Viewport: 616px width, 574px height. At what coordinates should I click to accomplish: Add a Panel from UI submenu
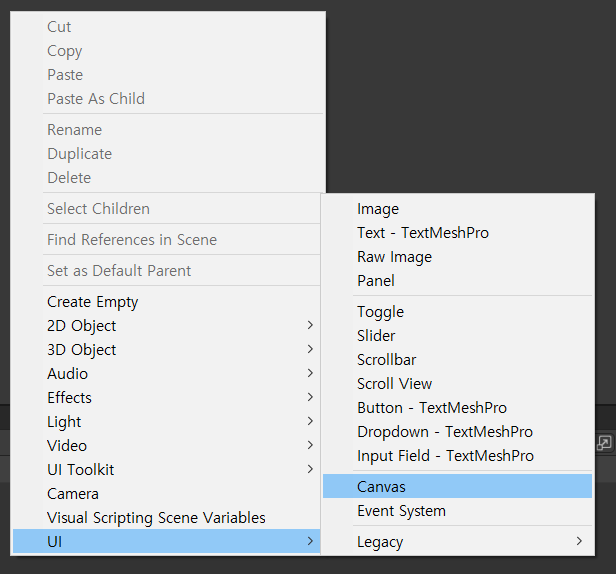coord(457,281)
